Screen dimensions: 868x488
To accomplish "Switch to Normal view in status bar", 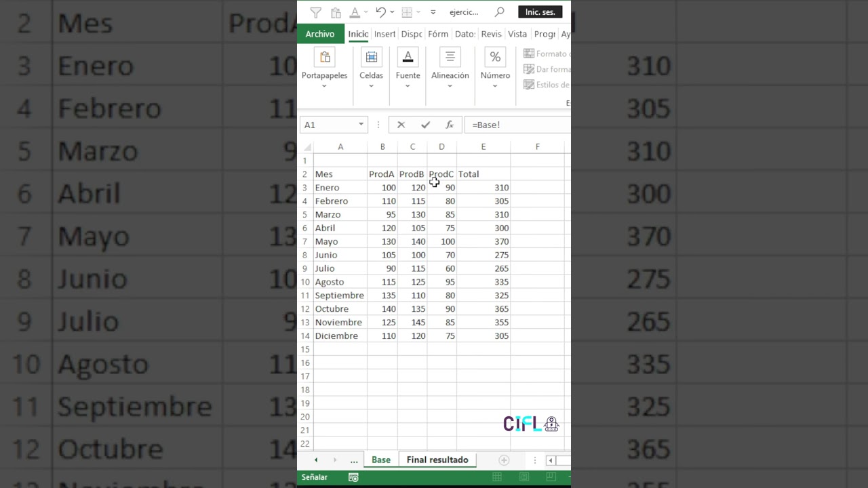I will (x=497, y=477).
